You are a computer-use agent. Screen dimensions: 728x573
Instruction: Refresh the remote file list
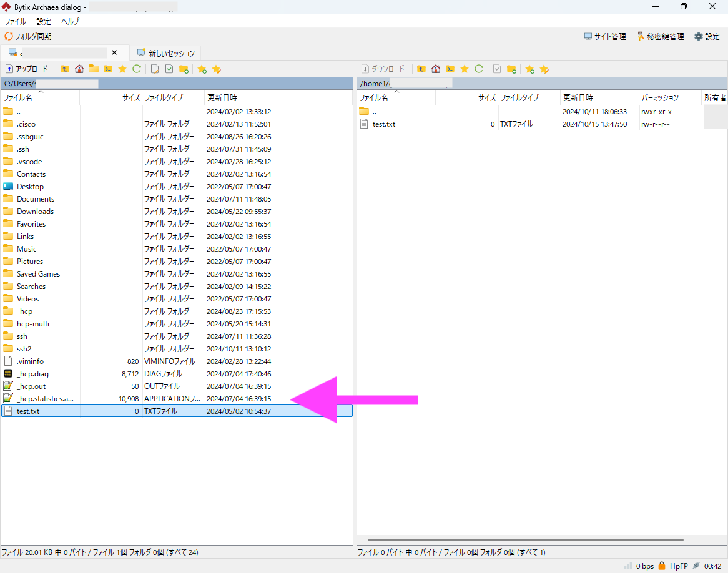(479, 69)
